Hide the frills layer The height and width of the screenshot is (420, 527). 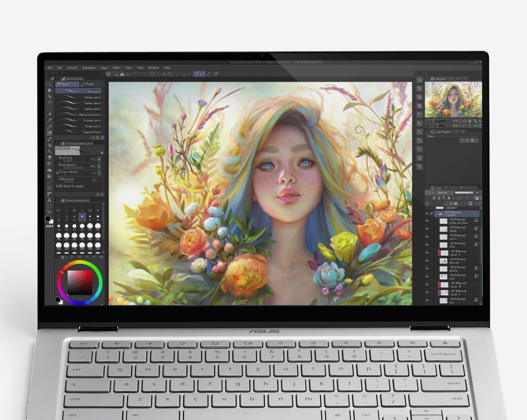pyautogui.click(x=427, y=245)
